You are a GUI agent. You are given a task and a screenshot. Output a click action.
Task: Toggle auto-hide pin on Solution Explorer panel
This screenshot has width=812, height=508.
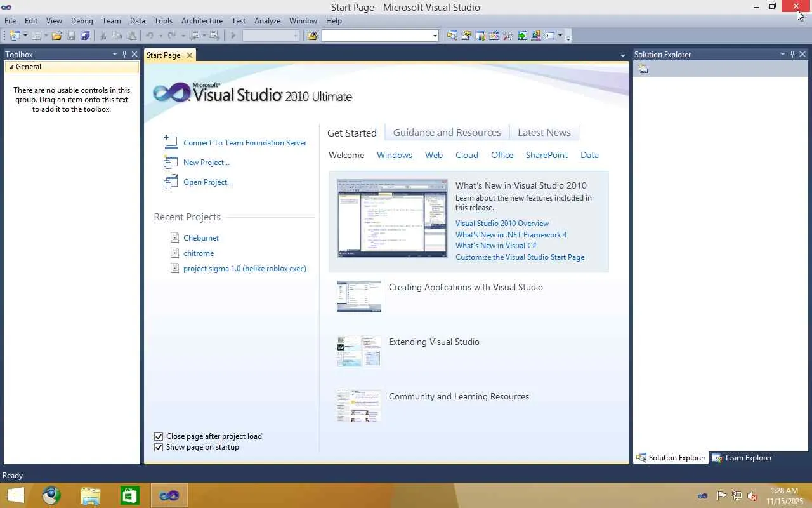pos(792,55)
